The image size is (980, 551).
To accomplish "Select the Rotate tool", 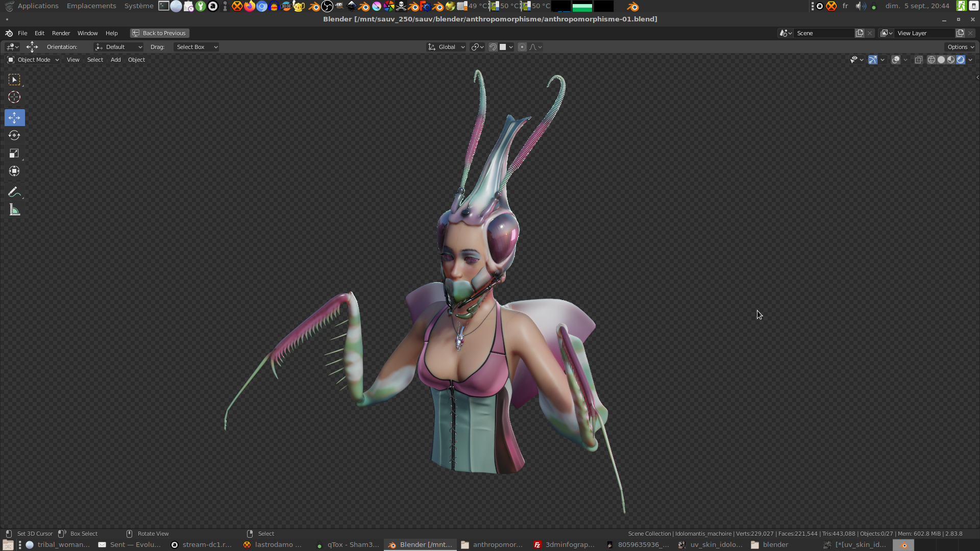I will click(x=14, y=135).
